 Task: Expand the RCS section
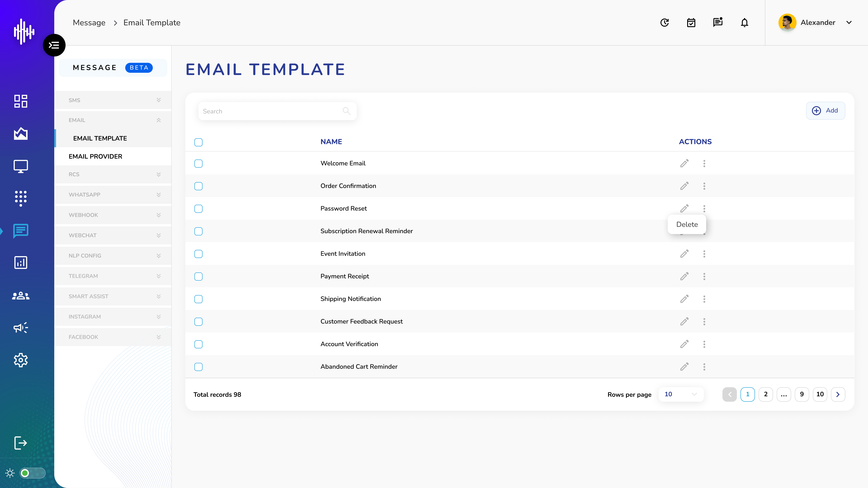click(x=113, y=174)
